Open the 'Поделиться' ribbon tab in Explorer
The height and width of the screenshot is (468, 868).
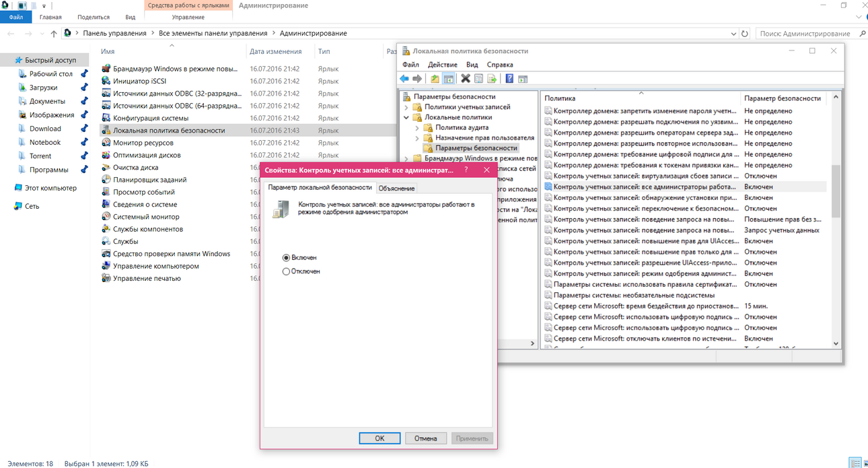(x=94, y=17)
